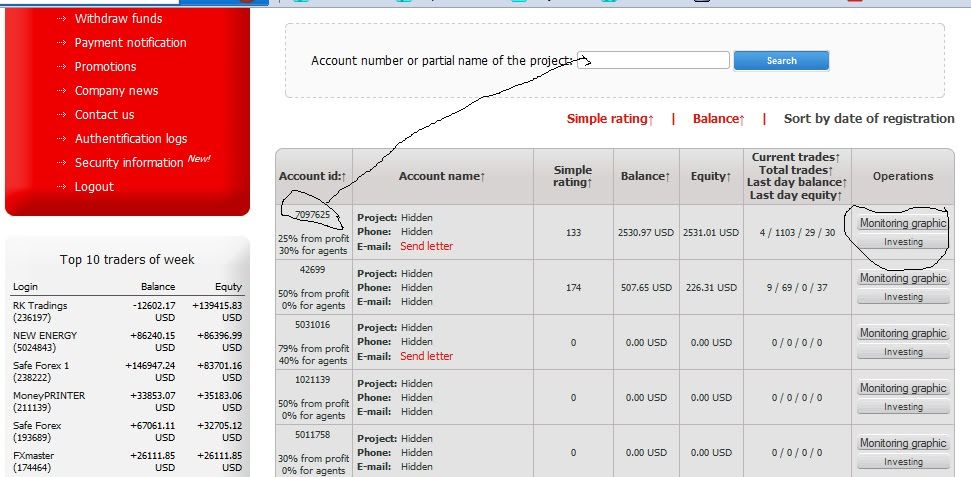Click equity value 2531.01 USD
971x477 pixels.
(711, 233)
